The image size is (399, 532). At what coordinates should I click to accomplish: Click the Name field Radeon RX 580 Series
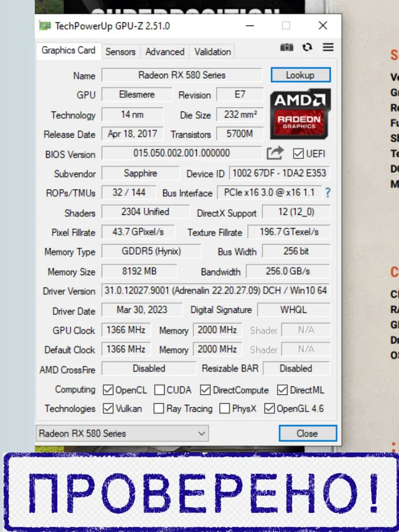tap(182, 75)
